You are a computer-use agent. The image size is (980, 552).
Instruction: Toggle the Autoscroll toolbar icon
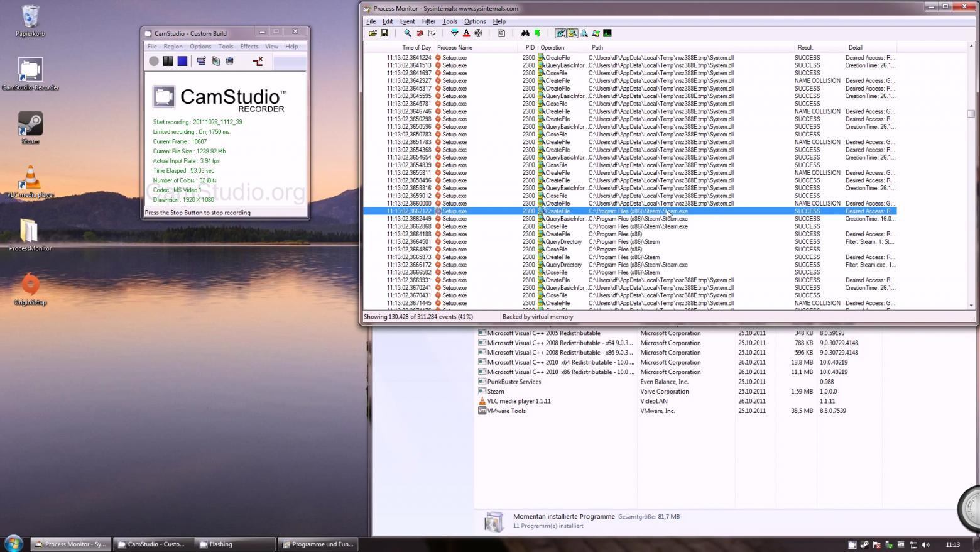(420, 33)
